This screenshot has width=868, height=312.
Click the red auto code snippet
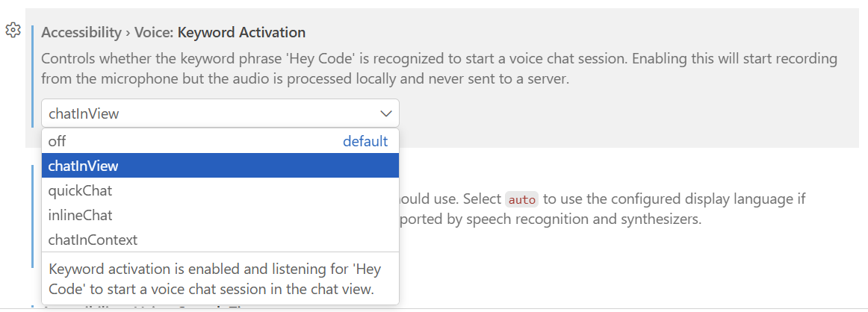pos(522,200)
